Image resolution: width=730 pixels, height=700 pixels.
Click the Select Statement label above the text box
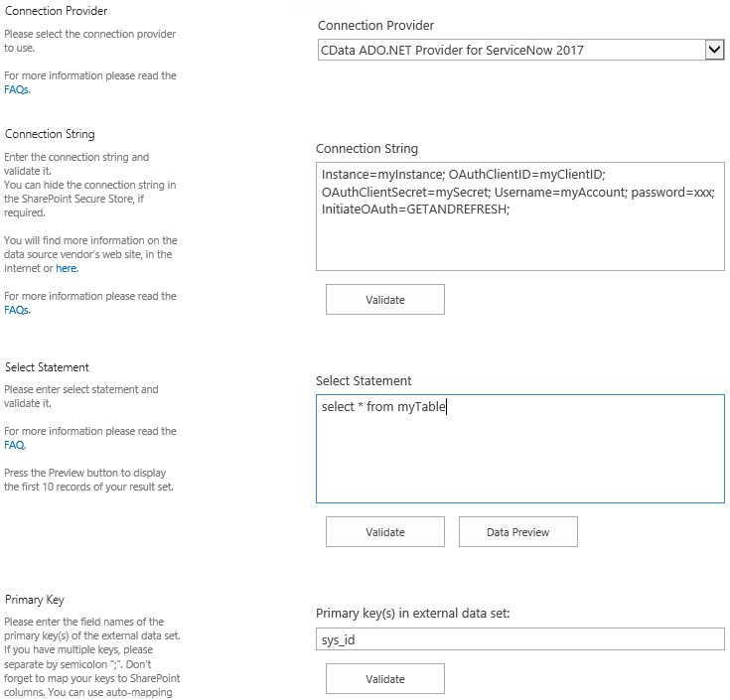tap(364, 380)
